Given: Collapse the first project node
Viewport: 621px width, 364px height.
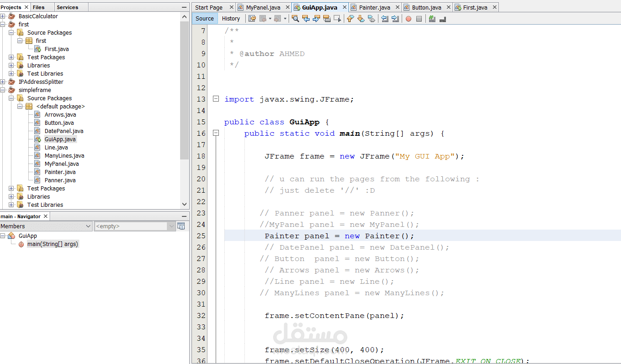Looking at the screenshot, I should coord(3,24).
